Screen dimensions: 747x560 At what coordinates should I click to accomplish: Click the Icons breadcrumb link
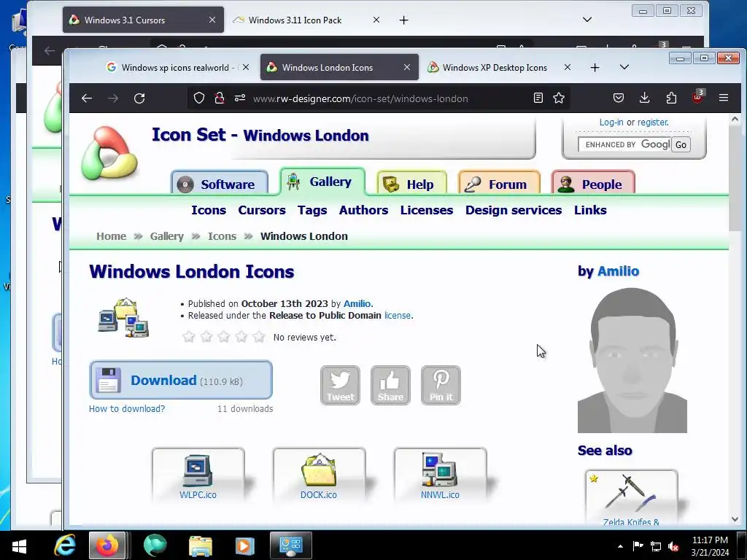pyautogui.click(x=222, y=236)
